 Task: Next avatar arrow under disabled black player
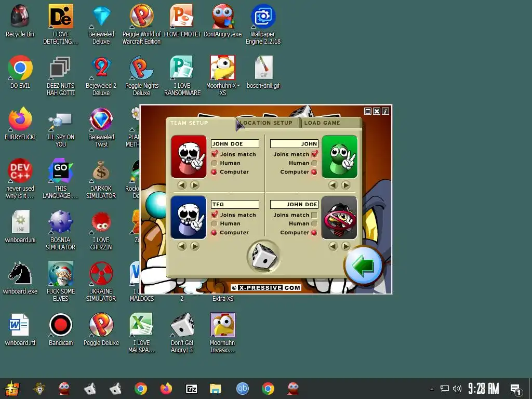[x=345, y=246]
